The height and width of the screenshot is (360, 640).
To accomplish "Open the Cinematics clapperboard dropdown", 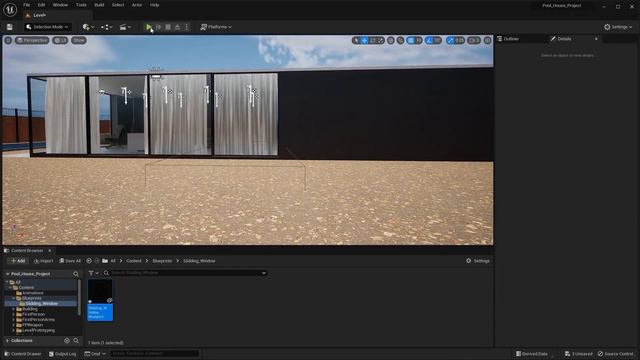I will (125, 27).
